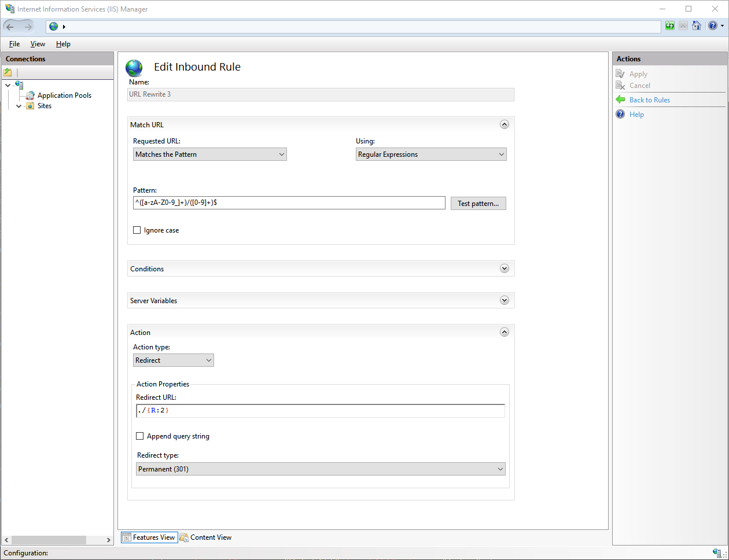Viewport: 729px width, 560px height.
Task: Collapse the server node in Connections tree
Action: [8, 85]
